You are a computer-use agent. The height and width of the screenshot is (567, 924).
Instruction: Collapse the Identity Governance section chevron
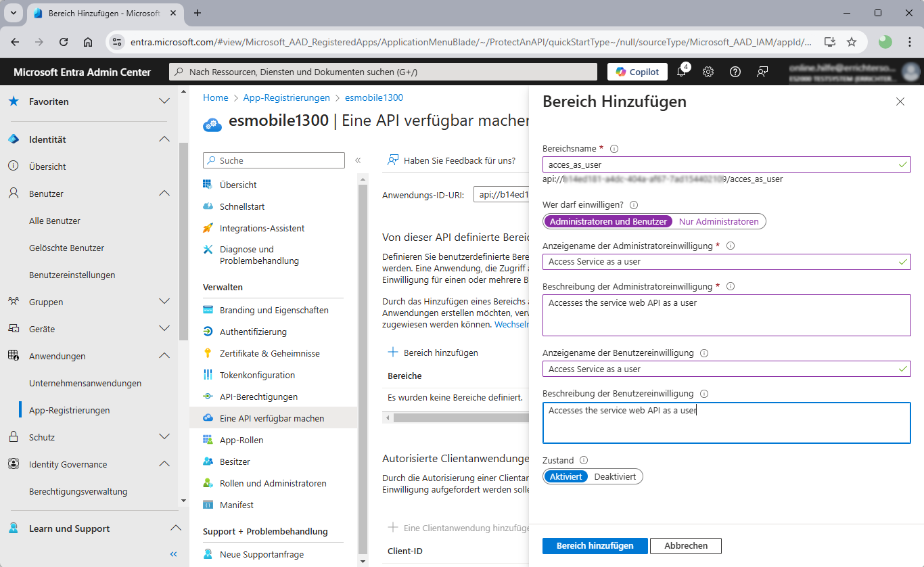coord(164,464)
